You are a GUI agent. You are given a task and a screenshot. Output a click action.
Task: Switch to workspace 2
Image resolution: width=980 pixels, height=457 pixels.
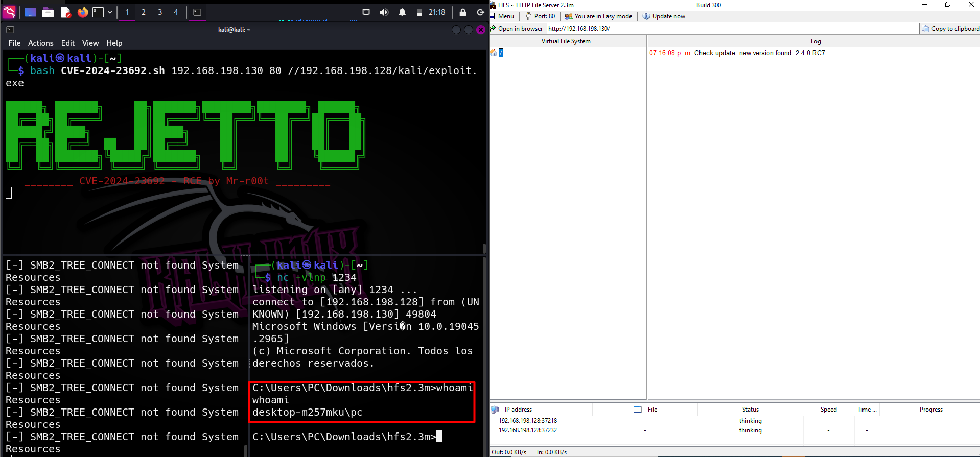pyautogui.click(x=144, y=12)
